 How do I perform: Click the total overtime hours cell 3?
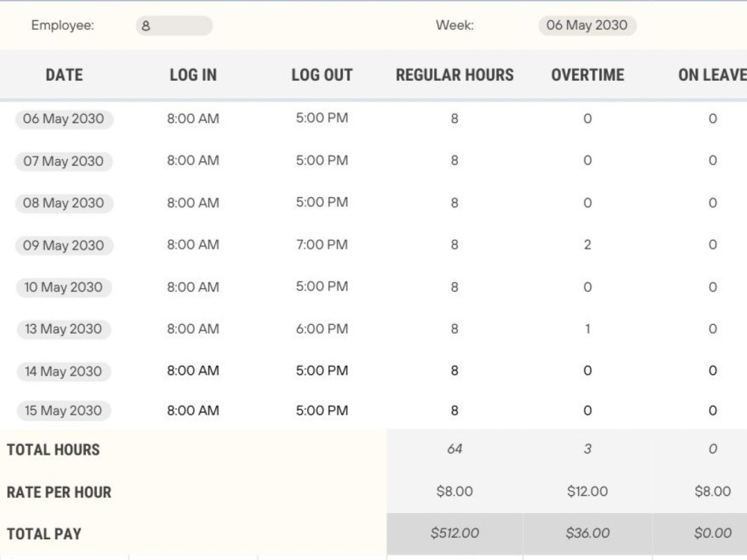tap(587, 449)
